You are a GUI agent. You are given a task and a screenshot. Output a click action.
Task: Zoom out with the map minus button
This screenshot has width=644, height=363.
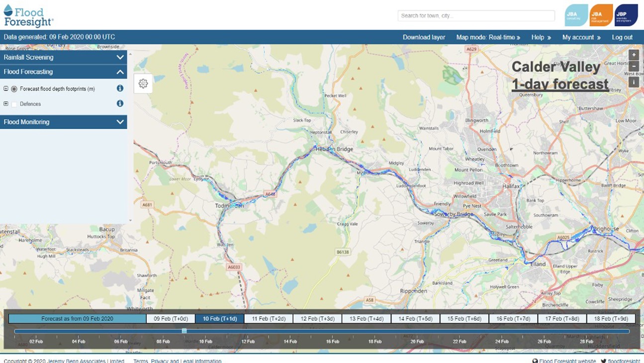(x=634, y=66)
